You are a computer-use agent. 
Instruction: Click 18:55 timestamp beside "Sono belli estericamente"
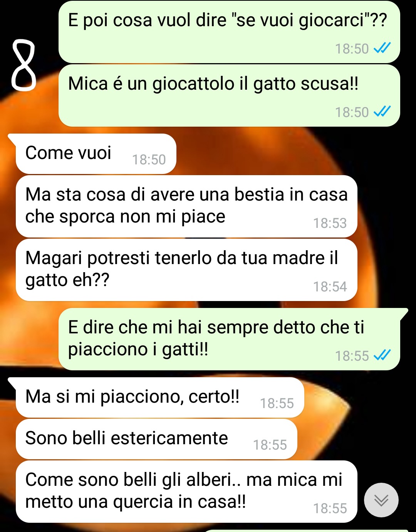pos(270,445)
